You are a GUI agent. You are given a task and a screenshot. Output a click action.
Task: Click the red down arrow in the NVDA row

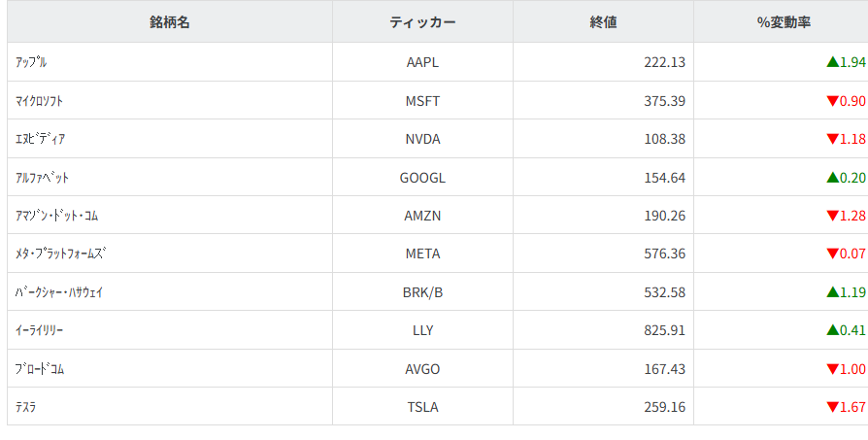coord(832,139)
